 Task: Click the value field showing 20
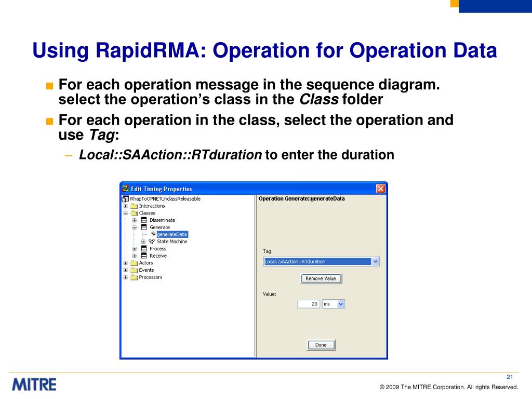(309, 304)
